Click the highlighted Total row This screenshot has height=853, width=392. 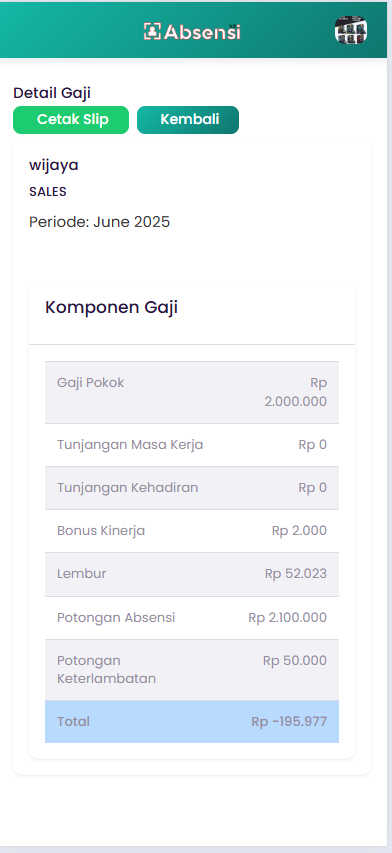coord(192,722)
